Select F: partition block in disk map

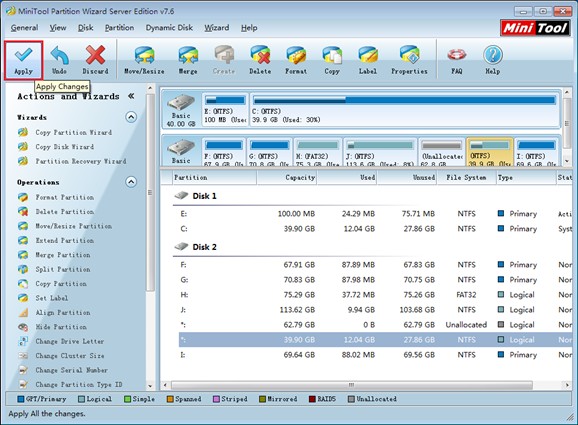click(x=223, y=152)
